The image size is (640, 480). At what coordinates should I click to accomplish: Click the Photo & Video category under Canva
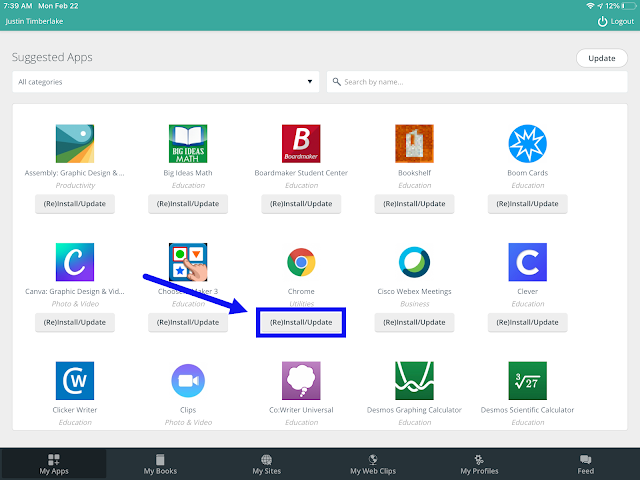75,304
